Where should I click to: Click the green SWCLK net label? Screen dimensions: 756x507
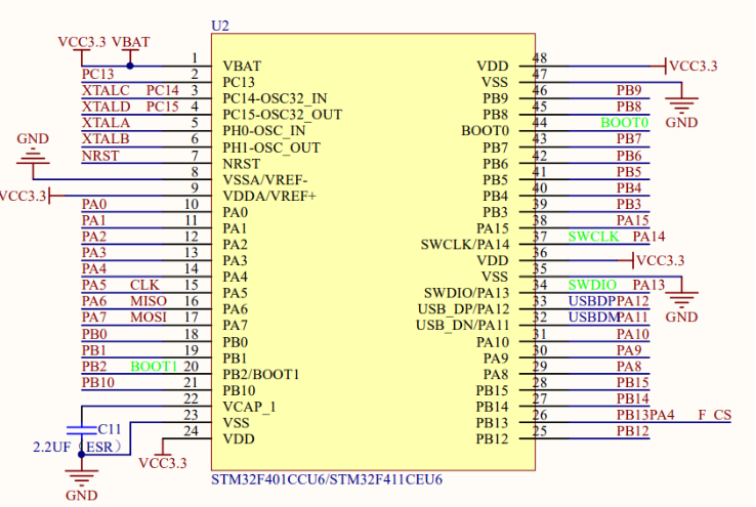594,236
